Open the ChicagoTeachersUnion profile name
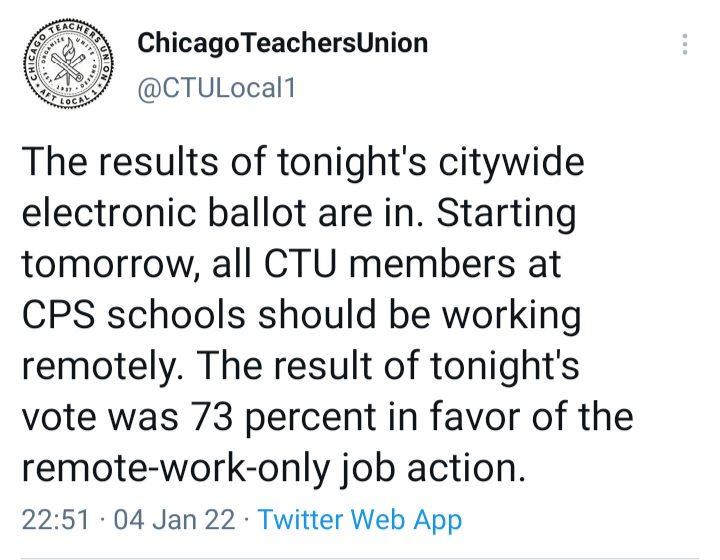 click(282, 43)
